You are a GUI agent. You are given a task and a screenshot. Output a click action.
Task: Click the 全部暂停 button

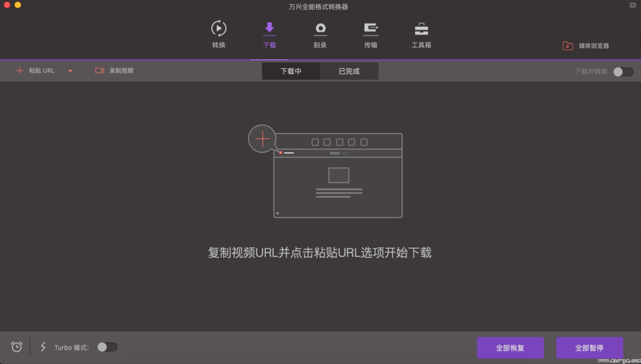point(590,348)
